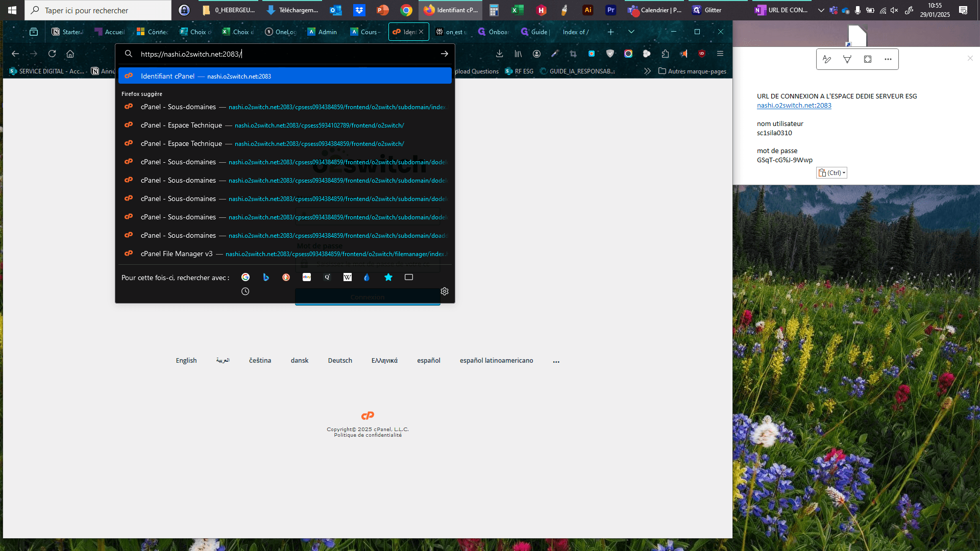Open nashi.o2switch.net:2083 link in OneNote

click(794, 105)
